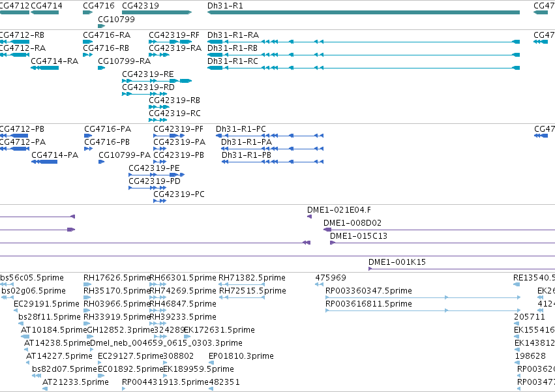Screen dimensions: 555x392
Task: Select EST EK172631.5prime
Action: click(187, 337)
